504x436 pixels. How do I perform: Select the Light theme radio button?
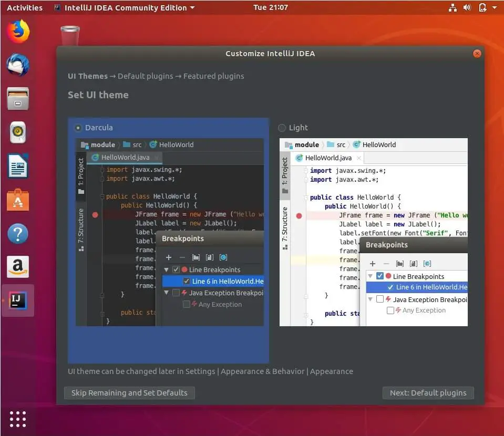click(282, 127)
